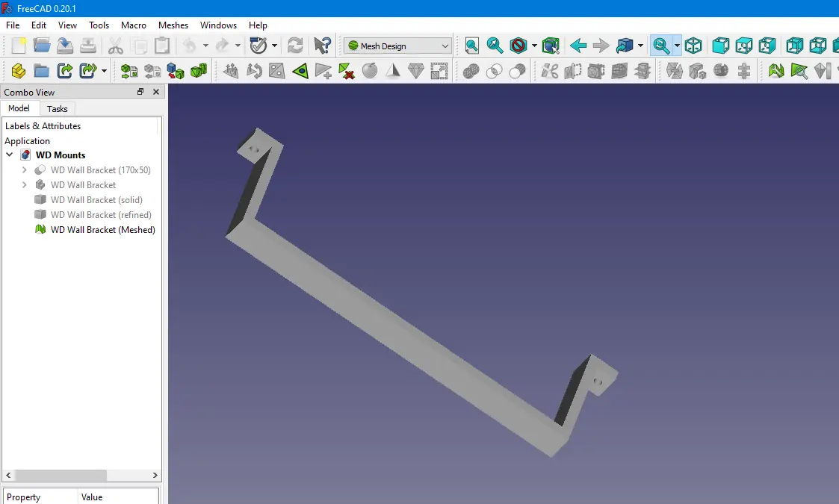The width and height of the screenshot is (839, 504).
Task: Activate the What's This help cursor
Action: pos(322,46)
